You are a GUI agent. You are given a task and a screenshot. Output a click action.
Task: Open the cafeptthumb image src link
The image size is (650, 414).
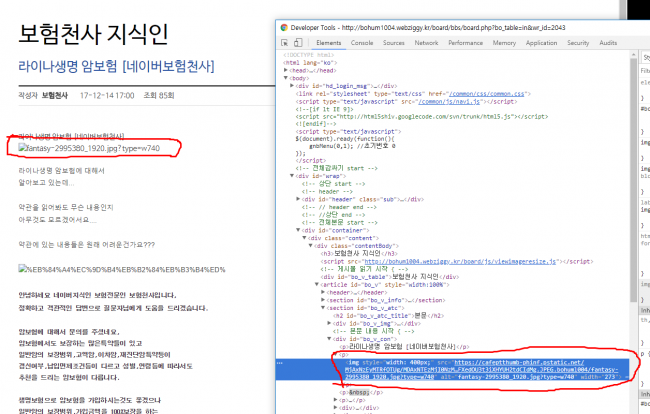tap(481, 370)
